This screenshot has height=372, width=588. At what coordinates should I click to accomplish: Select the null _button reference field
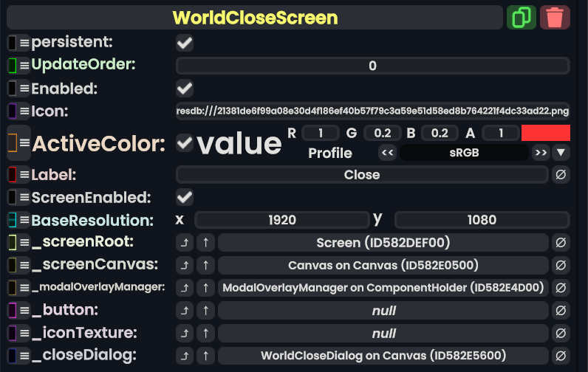pyautogui.click(x=383, y=311)
